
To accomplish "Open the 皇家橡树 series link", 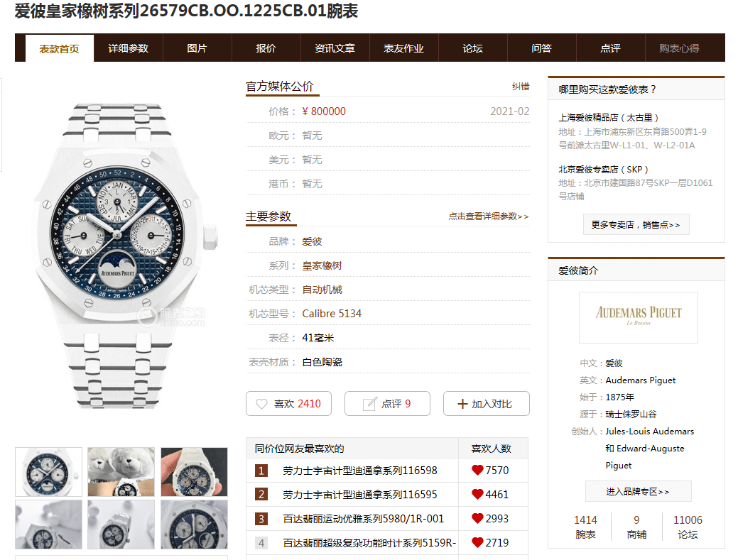I will click(x=322, y=265).
